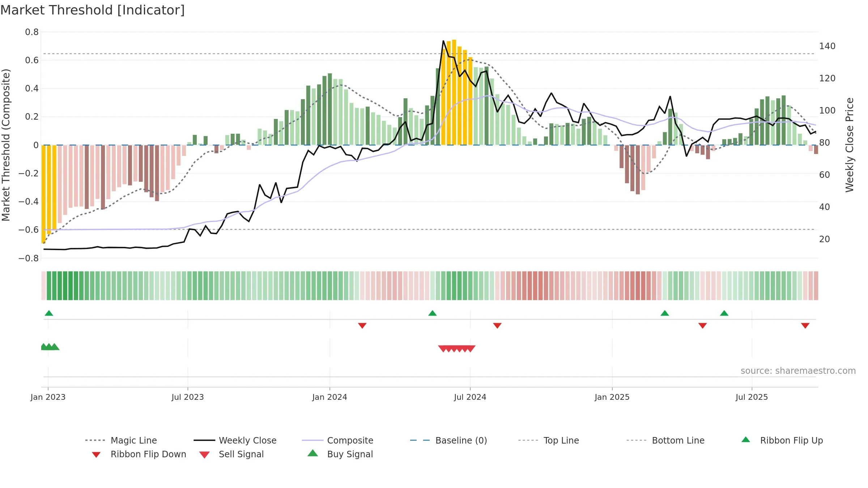868x488 pixels.
Task: Click the 140 right axis tick label
Action: click(x=827, y=46)
